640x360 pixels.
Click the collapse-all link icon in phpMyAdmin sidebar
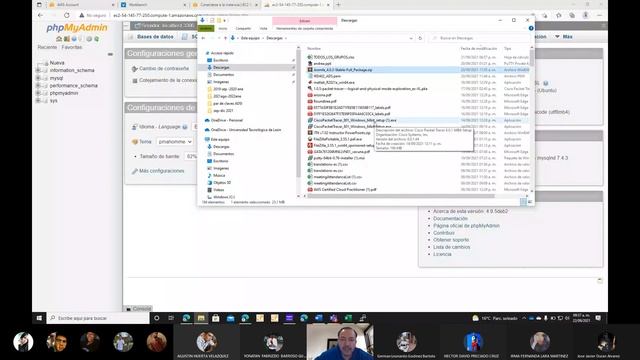110,54
